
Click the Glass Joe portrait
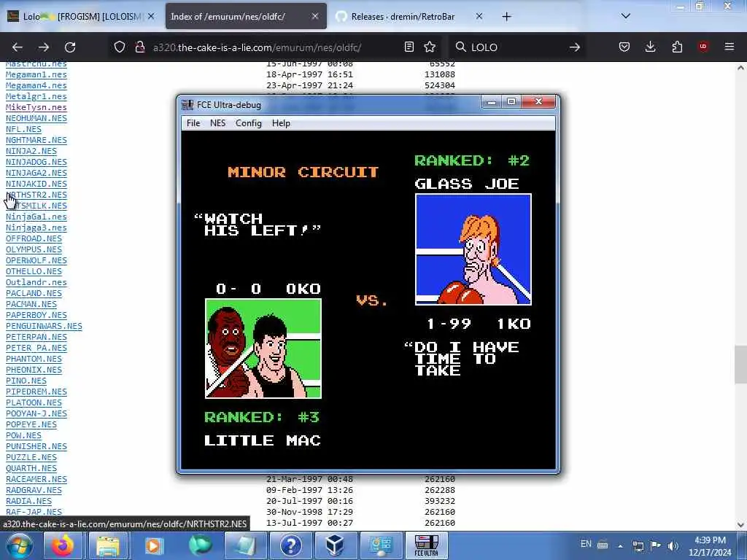click(473, 249)
